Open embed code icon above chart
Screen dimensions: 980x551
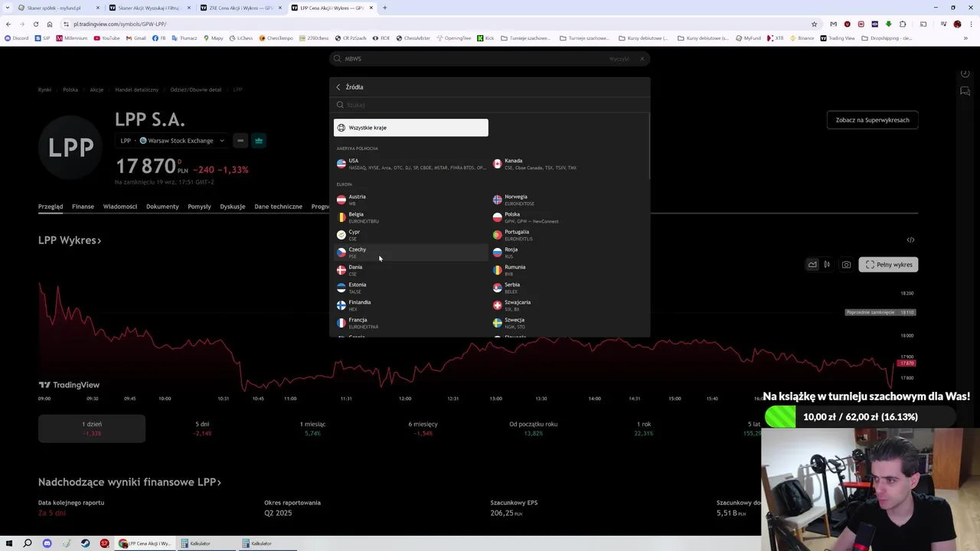(910, 240)
